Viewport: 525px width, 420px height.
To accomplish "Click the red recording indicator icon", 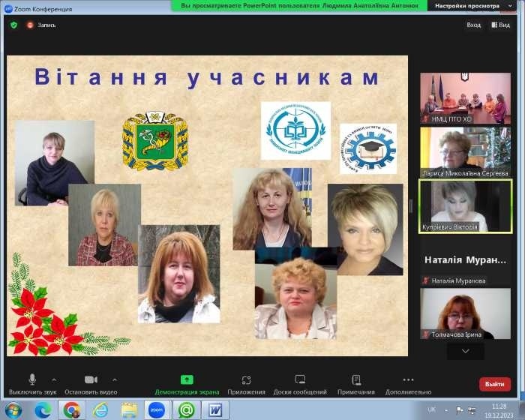I will click(31, 25).
